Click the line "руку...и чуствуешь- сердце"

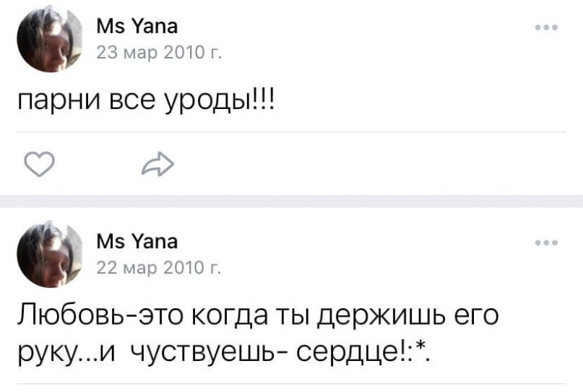[224, 354]
